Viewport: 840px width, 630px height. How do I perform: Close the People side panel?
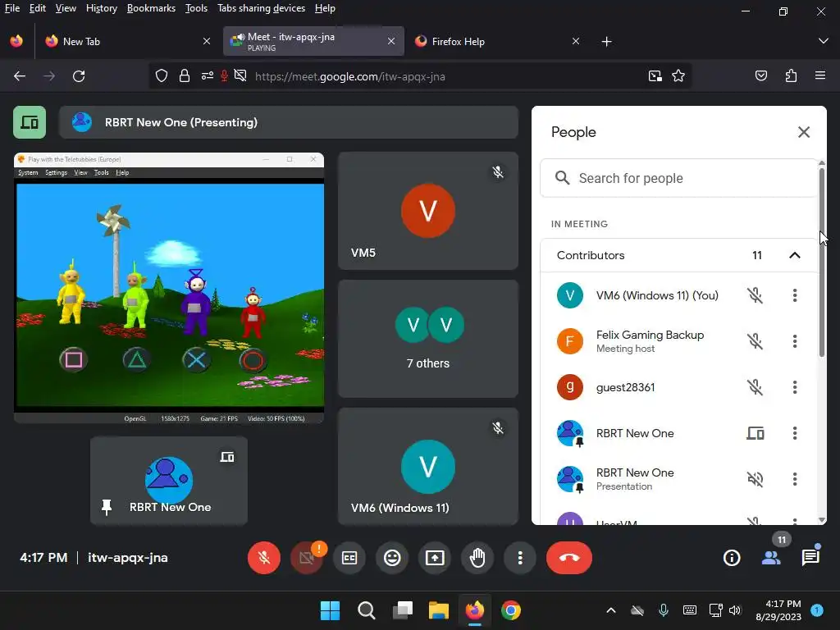(x=804, y=132)
